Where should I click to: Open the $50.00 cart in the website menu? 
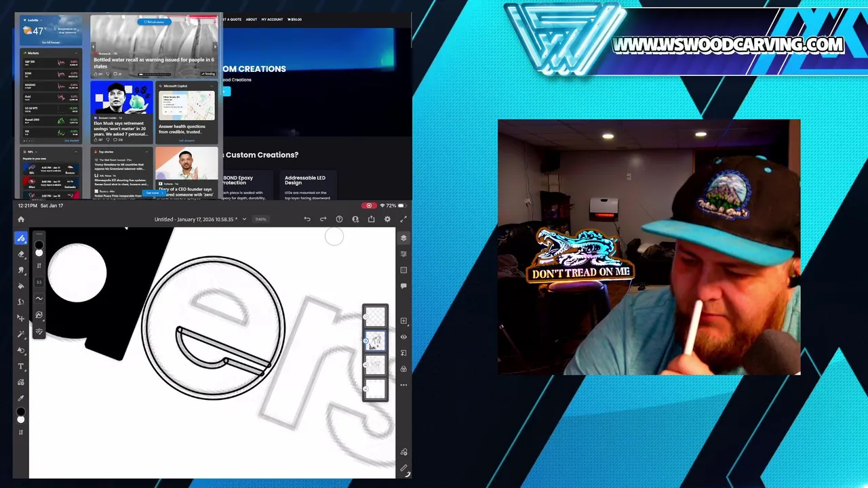tap(295, 19)
